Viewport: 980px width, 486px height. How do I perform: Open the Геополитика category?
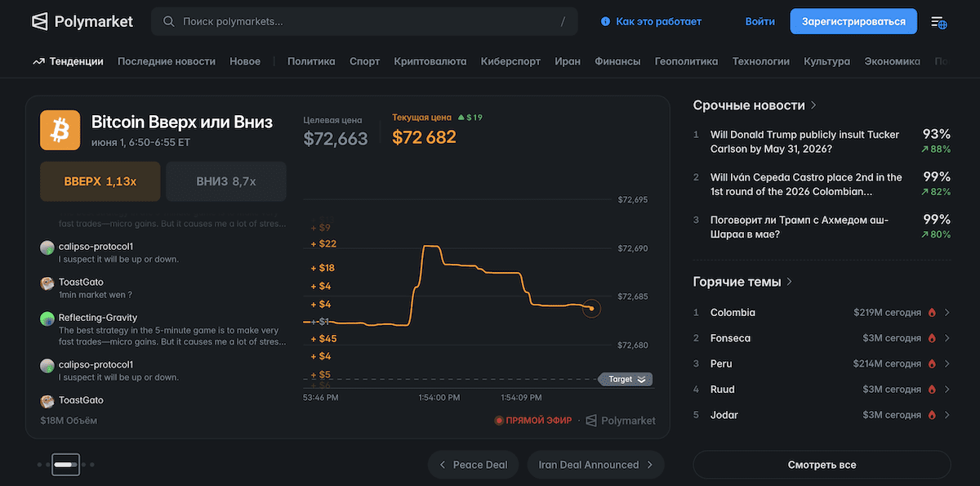(687, 61)
